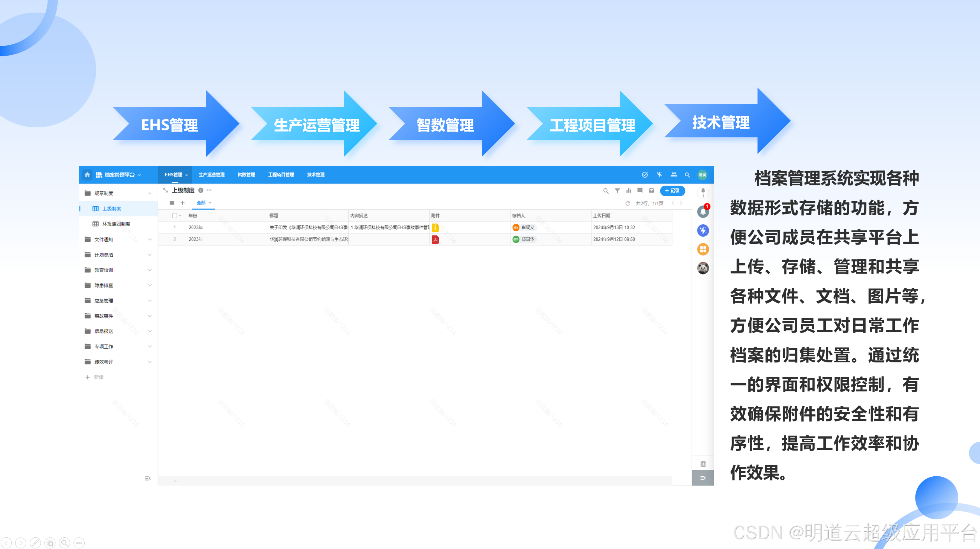Open the 档案管理平台 app dropdown

[119, 175]
